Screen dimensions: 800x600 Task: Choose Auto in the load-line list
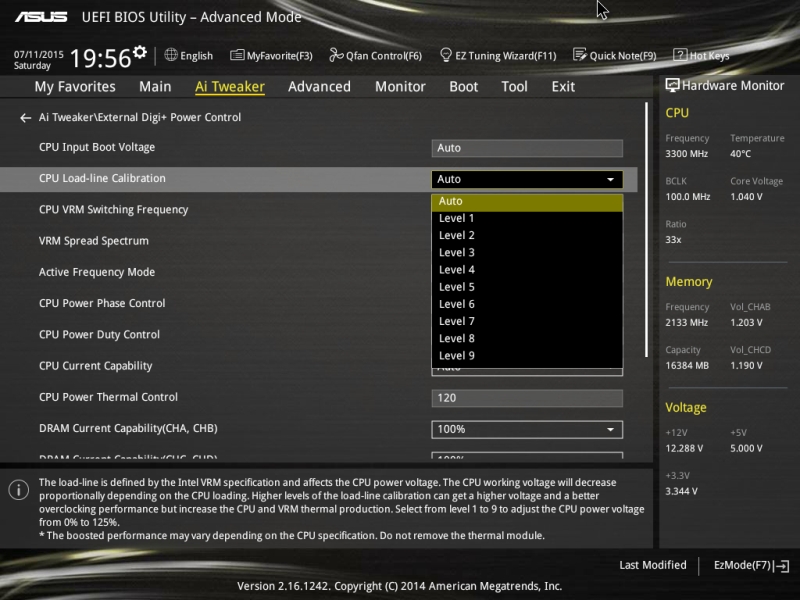click(x=527, y=202)
